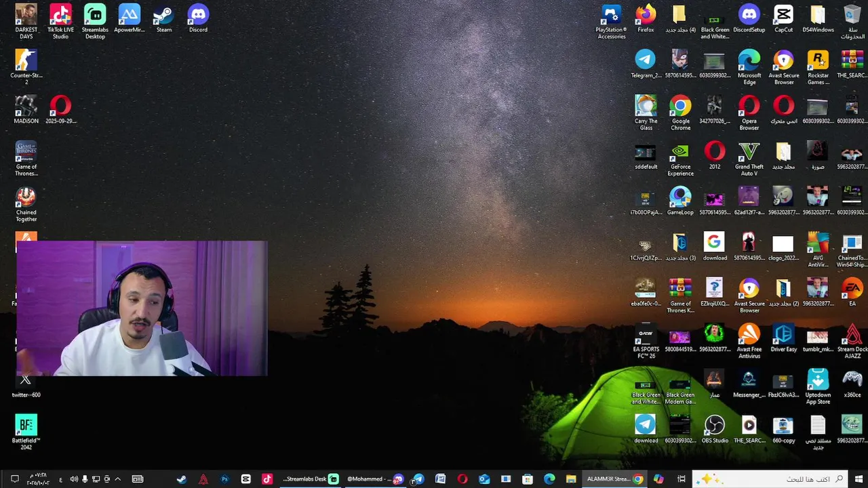Select the Microsoft Edge desktop shortcut
Viewport: 868px width, 488px height.
749,67
